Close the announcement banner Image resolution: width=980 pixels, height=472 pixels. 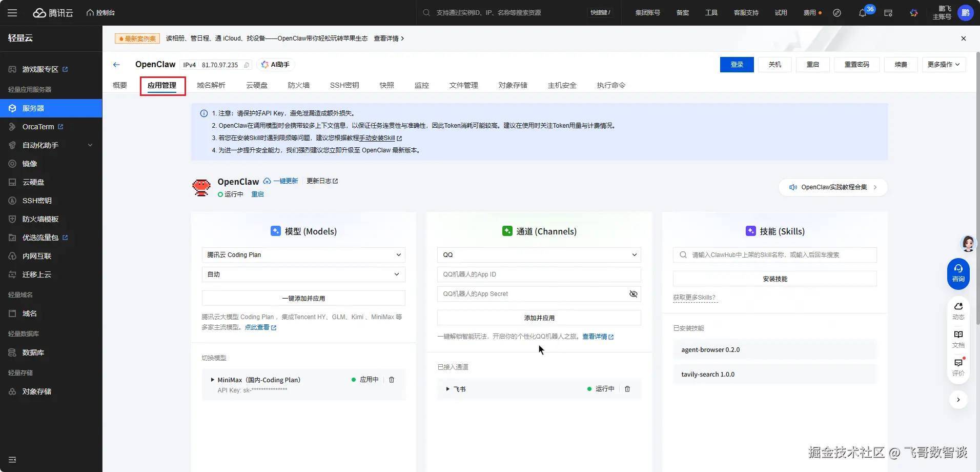(x=964, y=38)
